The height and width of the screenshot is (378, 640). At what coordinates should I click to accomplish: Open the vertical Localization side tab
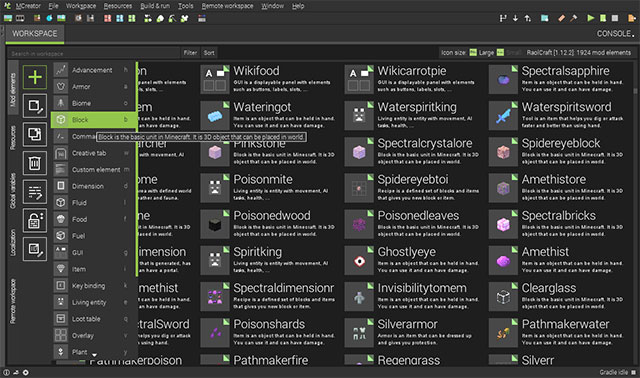coord(13,242)
